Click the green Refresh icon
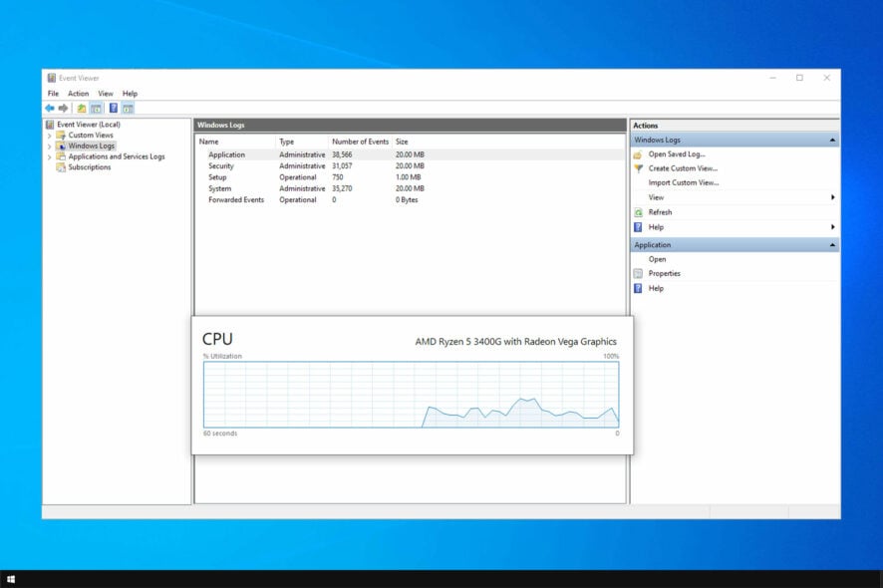This screenshot has height=588, width=883. [x=638, y=212]
